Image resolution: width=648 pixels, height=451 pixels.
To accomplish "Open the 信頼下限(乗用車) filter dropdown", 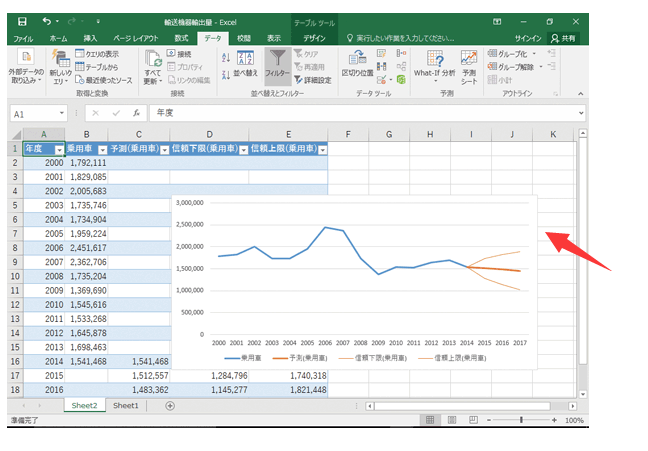I will [x=244, y=150].
